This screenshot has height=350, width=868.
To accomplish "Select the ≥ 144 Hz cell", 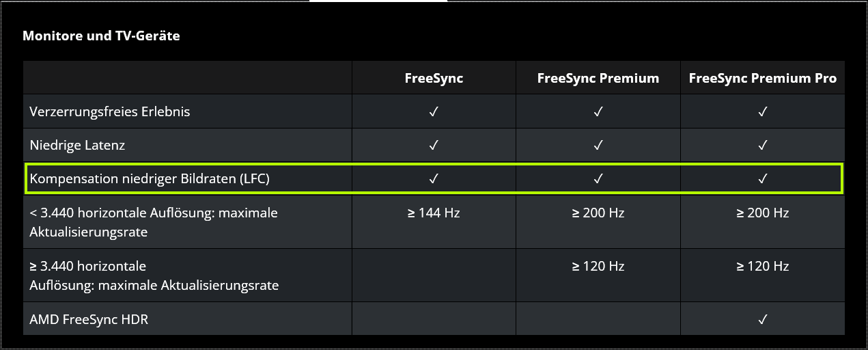I will tap(434, 213).
